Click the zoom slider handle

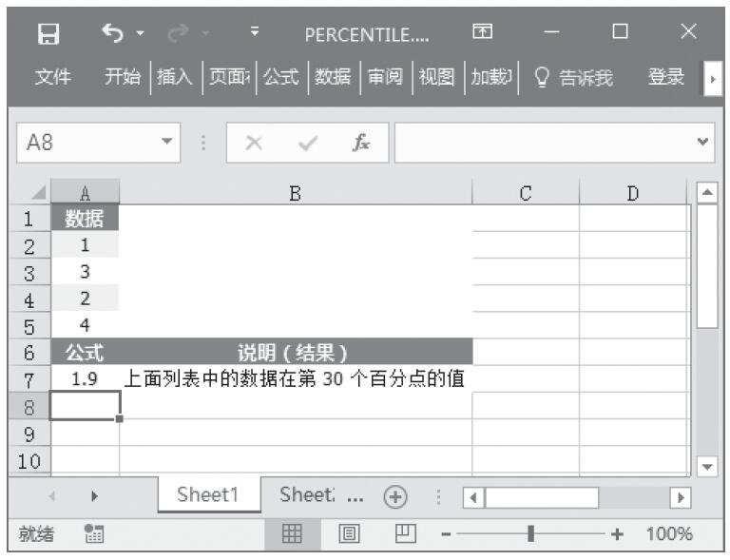point(531,534)
